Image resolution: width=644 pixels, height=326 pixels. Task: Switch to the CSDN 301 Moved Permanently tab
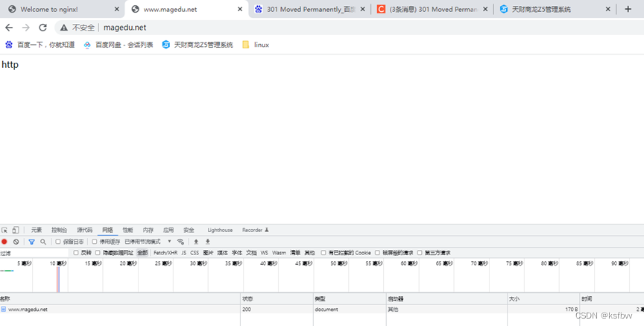click(x=432, y=9)
